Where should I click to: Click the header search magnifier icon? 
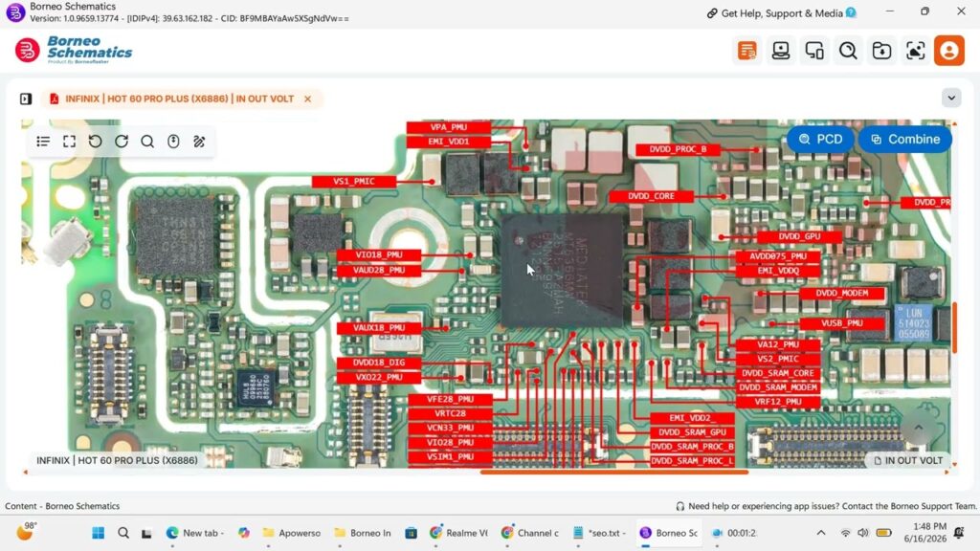click(x=848, y=51)
